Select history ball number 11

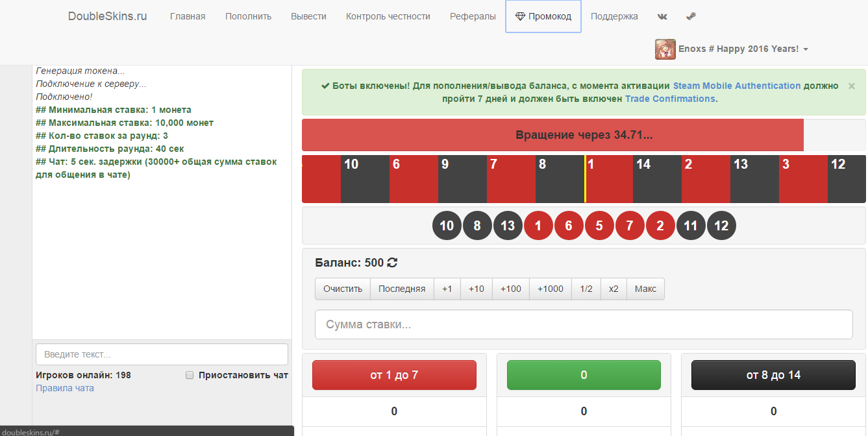click(691, 226)
